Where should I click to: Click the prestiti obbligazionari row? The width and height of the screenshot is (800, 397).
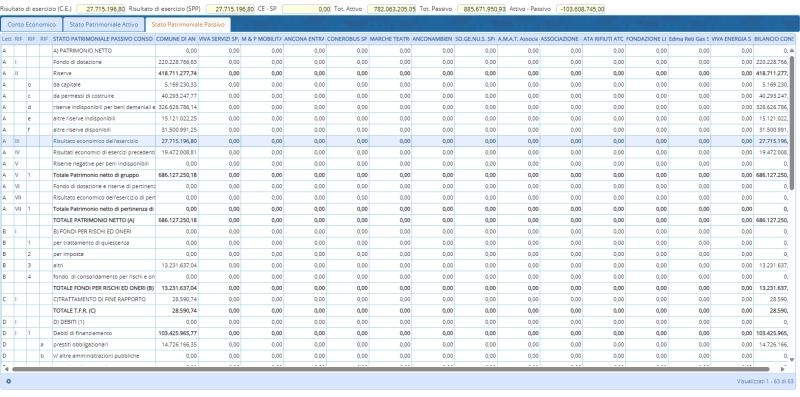point(395,344)
